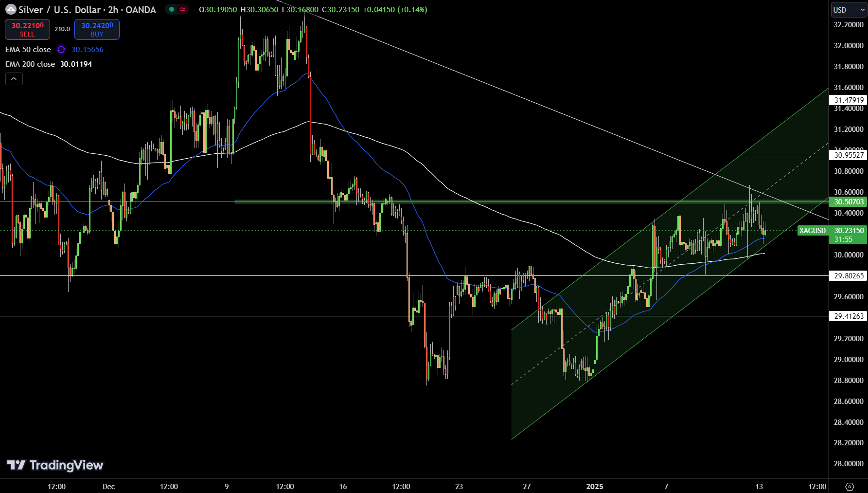Click the EMA 50 purple refresh icon
868x493 pixels.
[61, 50]
